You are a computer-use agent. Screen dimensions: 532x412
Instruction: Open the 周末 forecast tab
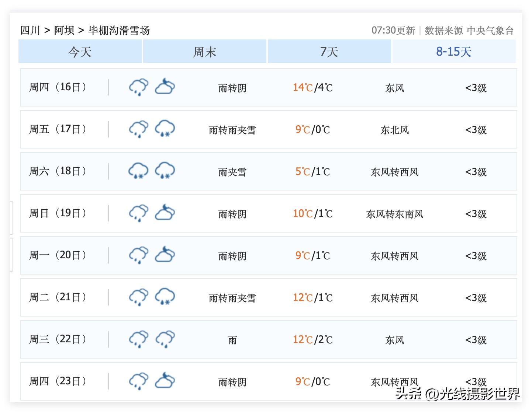click(x=205, y=52)
